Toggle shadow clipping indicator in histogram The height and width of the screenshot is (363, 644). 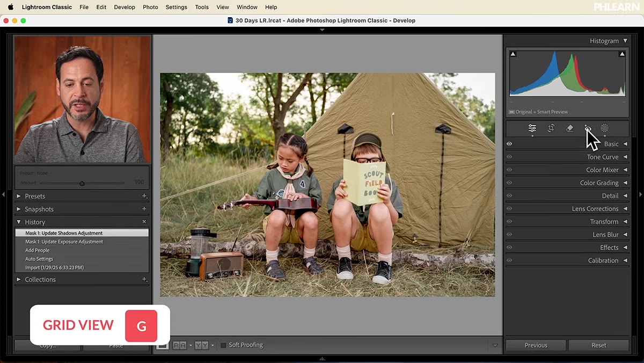point(513,54)
